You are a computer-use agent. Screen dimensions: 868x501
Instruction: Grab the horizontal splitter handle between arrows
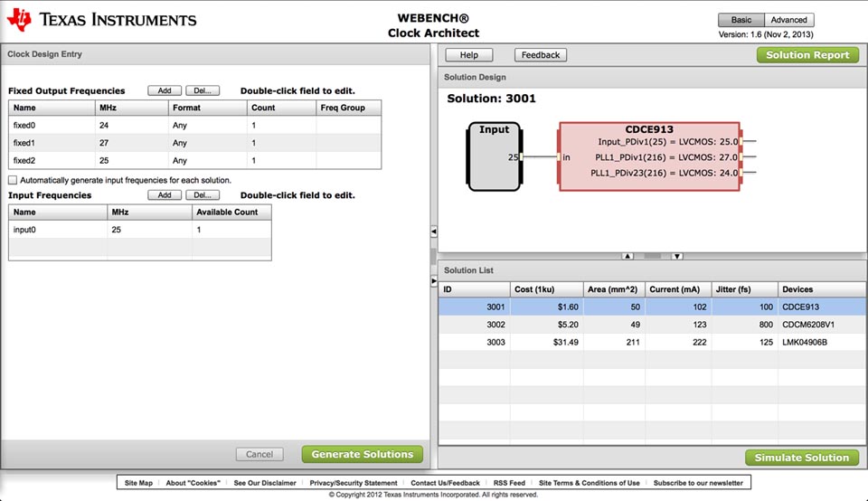[652, 256]
